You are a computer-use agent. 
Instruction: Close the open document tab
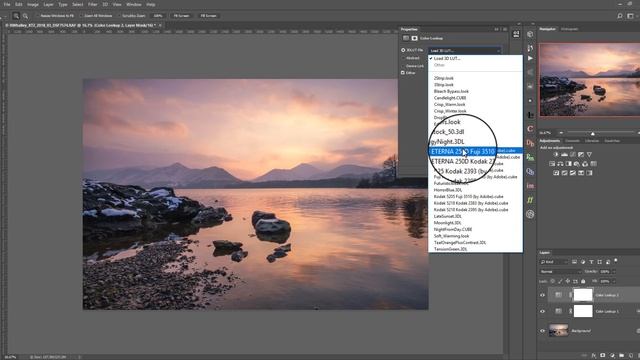tap(160, 25)
